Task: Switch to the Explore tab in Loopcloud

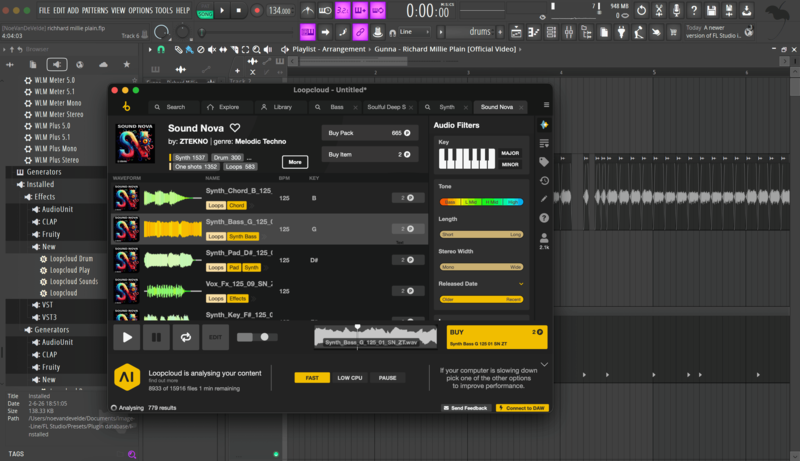Action: 224,107
